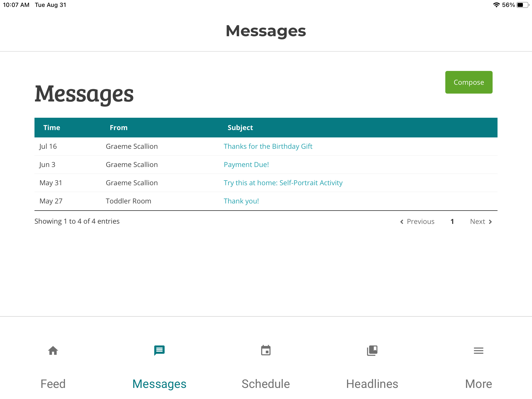Image resolution: width=532 pixels, height=399 pixels.
Task: Click the Next page chevron arrow
Action: [x=490, y=221]
